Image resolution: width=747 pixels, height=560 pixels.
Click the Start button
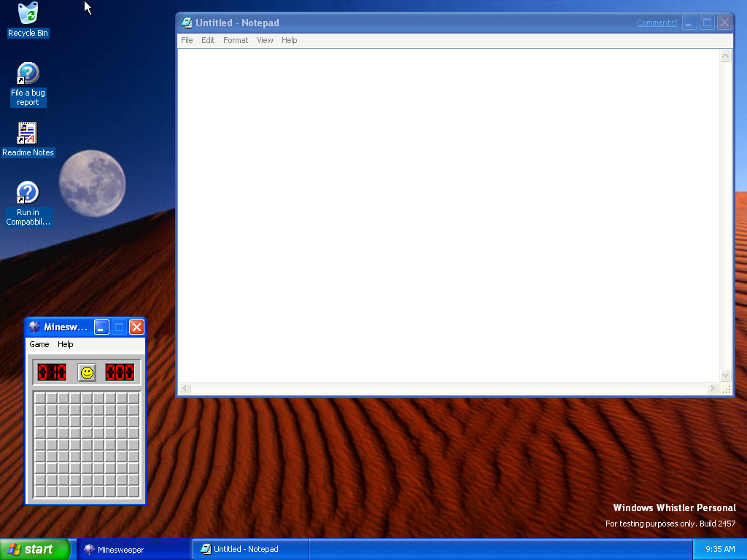pos(35,549)
